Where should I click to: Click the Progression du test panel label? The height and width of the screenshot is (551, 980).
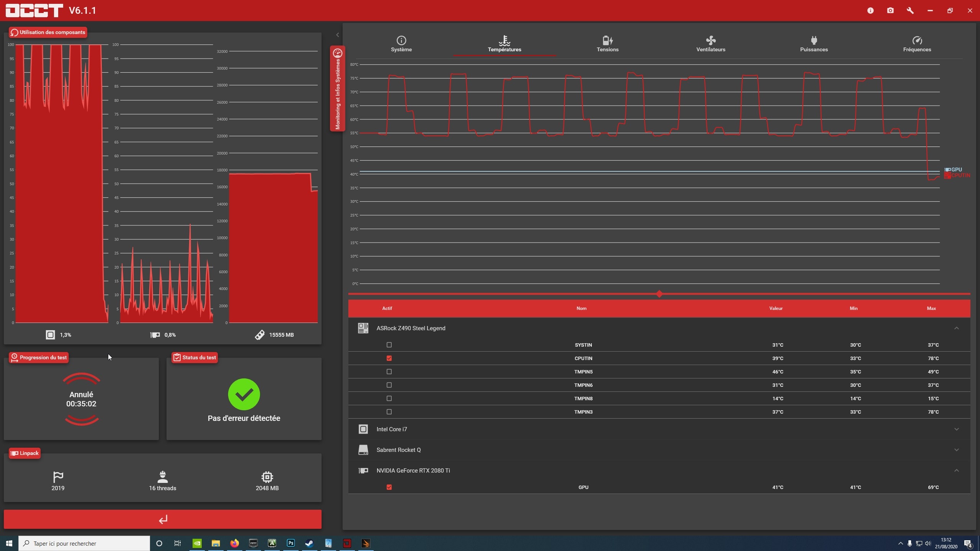pos(39,357)
